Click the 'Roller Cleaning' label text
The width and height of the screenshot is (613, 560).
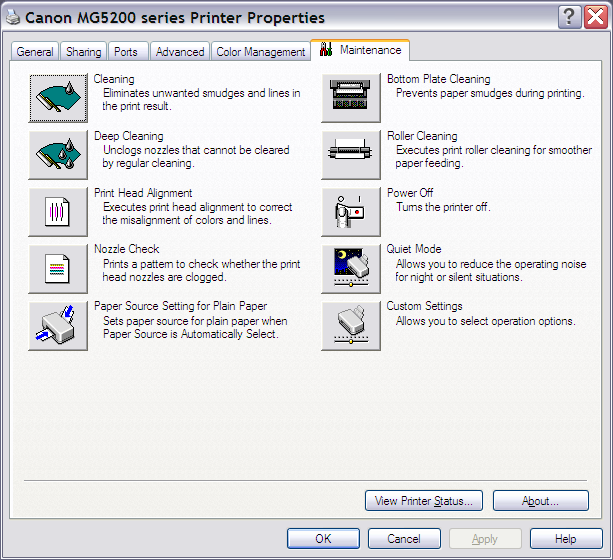click(422, 136)
